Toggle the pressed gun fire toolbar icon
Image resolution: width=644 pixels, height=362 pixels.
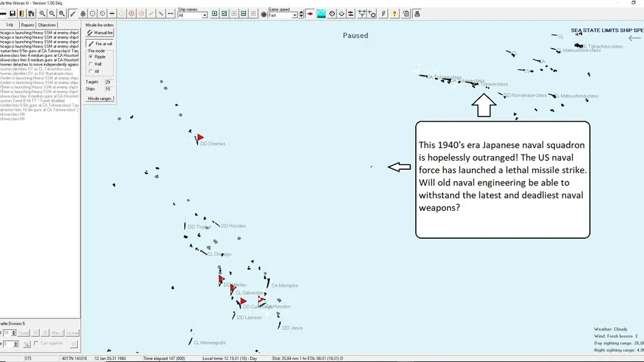73,14
